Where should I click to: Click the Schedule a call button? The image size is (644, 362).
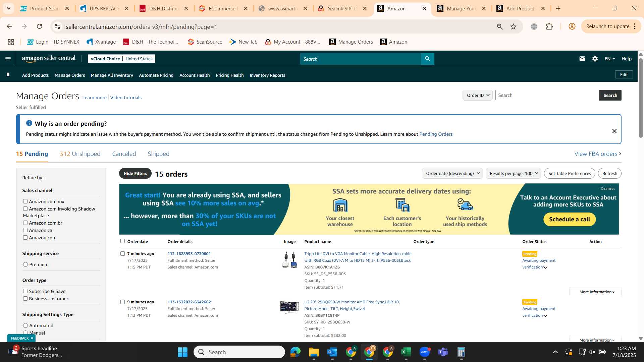[569, 219]
